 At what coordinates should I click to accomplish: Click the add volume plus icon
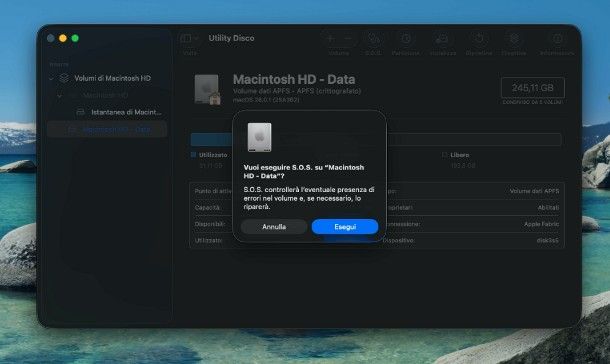click(330, 38)
